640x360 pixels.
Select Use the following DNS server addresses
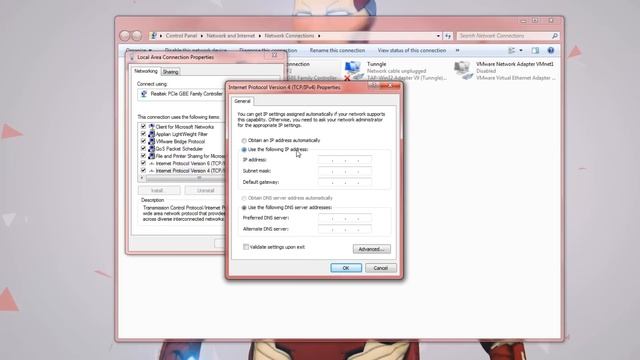244,208
